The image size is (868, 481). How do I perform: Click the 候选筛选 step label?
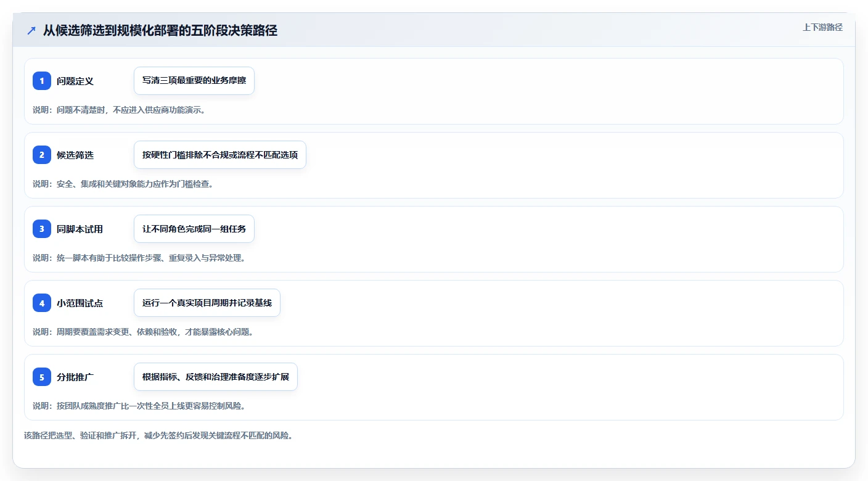pyautogui.click(x=75, y=155)
